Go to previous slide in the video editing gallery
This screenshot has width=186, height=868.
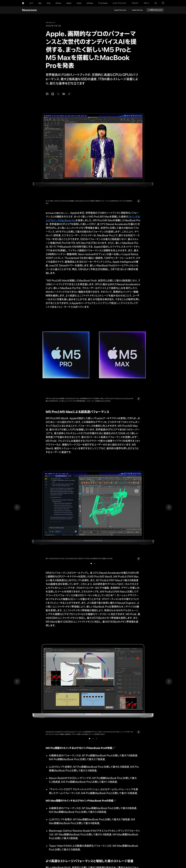click(17, 681)
